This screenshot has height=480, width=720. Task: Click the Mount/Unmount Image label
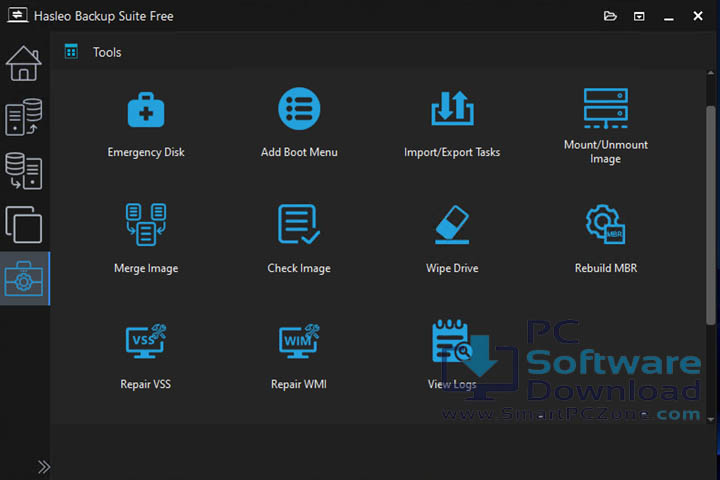606,152
